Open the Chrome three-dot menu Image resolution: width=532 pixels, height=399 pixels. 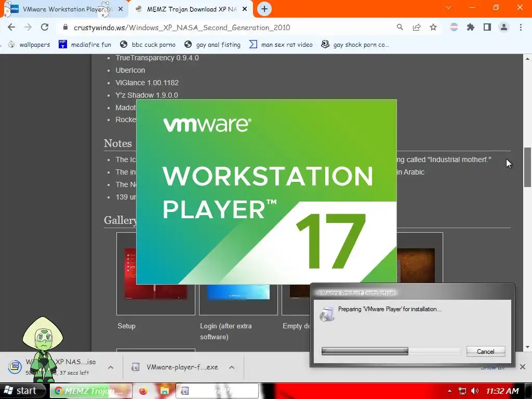[x=521, y=27]
